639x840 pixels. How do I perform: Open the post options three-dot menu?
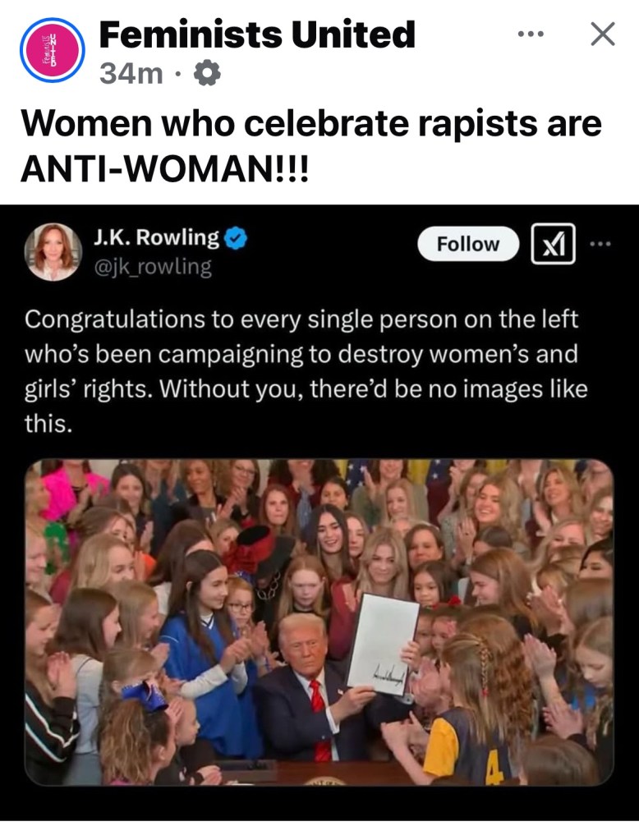point(531,34)
